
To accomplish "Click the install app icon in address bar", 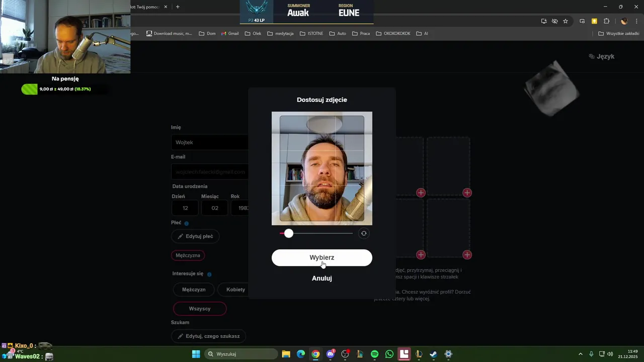I will 544,21.
